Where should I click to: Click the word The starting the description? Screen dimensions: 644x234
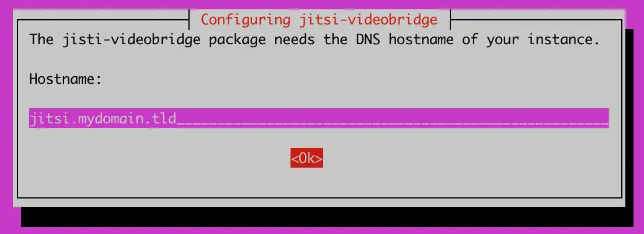pos(41,40)
